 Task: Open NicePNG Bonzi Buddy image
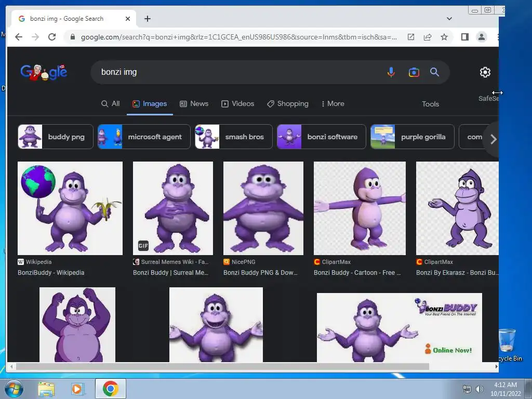tap(263, 208)
